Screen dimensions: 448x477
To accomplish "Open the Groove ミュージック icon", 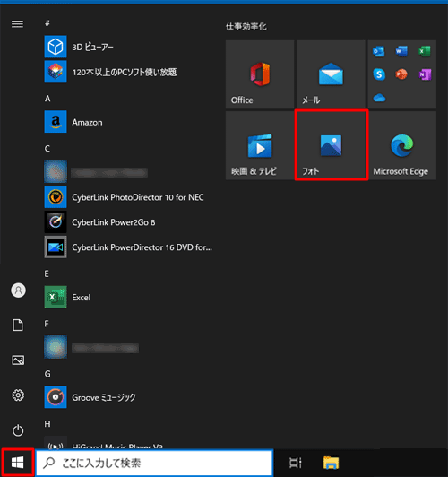I will click(x=56, y=397).
